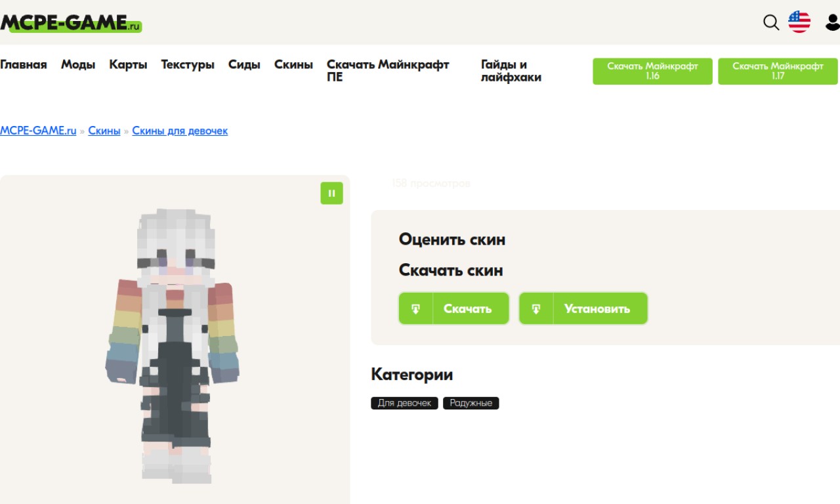This screenshot has width=840, height=504.
Task: Click the Оценить скин heading
Action: click(452, 240)
